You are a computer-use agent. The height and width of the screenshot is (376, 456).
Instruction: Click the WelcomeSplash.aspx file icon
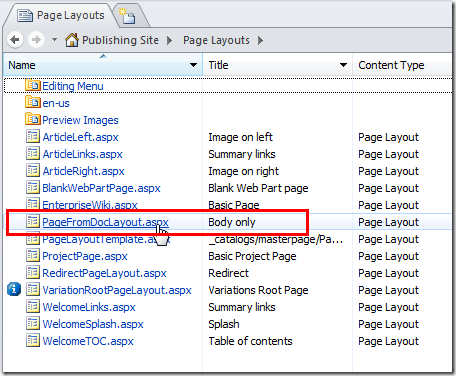(33, 323)
